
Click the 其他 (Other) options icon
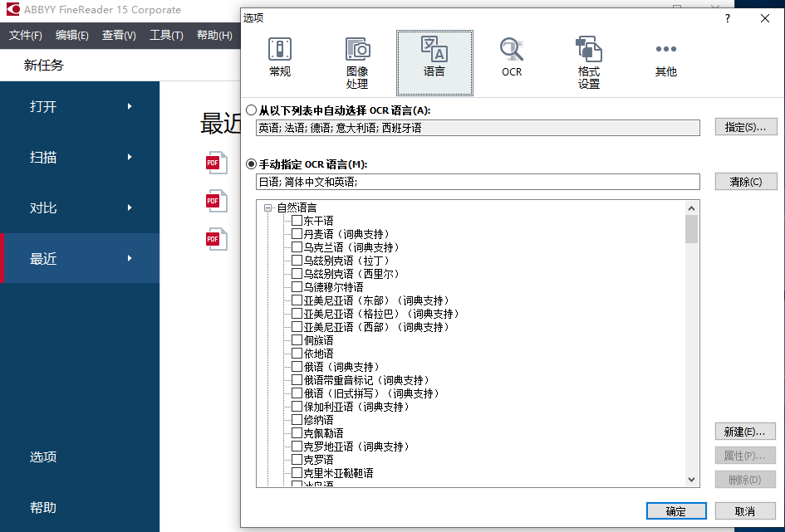[665, 58]
